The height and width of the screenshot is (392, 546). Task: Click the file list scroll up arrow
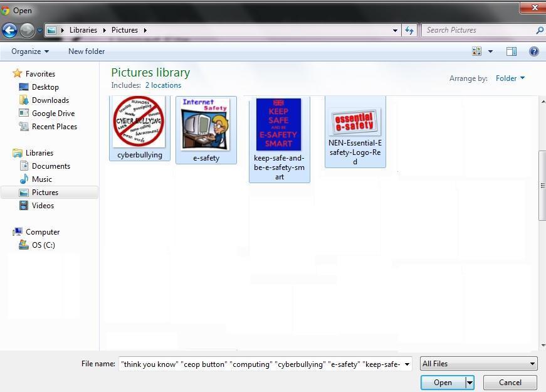tap(543, 102)
